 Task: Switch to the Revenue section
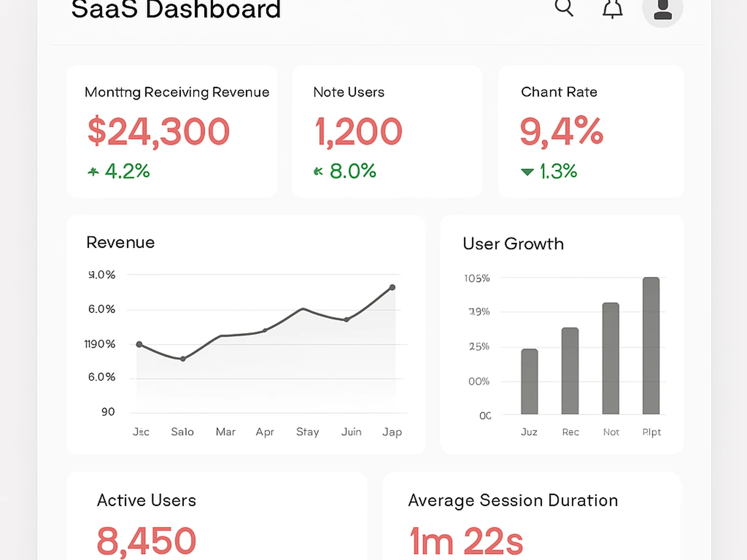point(120,242)
